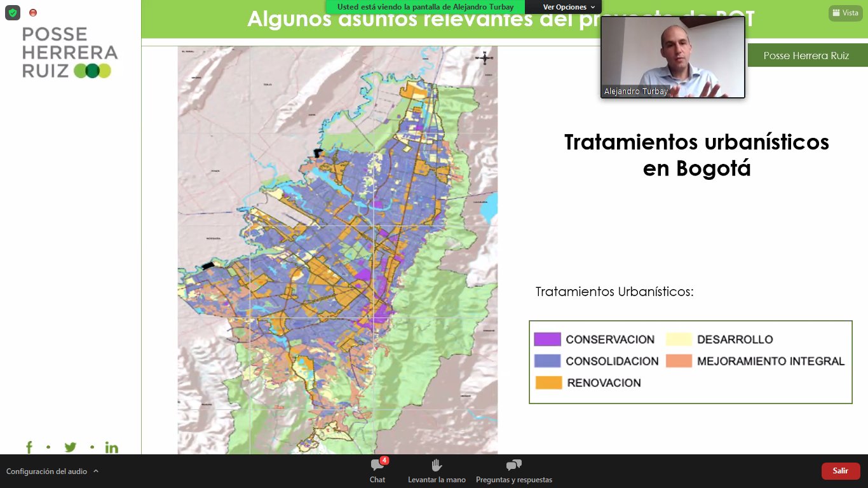This screenshot has height=488, width=868.
Task: Raise hand with Levantar la mano
Action: [x=437, y=470]
